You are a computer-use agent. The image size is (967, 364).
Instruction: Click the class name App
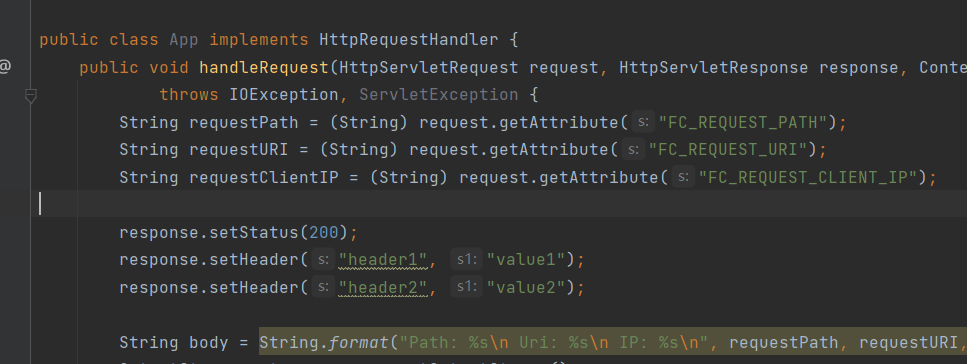click(184, 40)
